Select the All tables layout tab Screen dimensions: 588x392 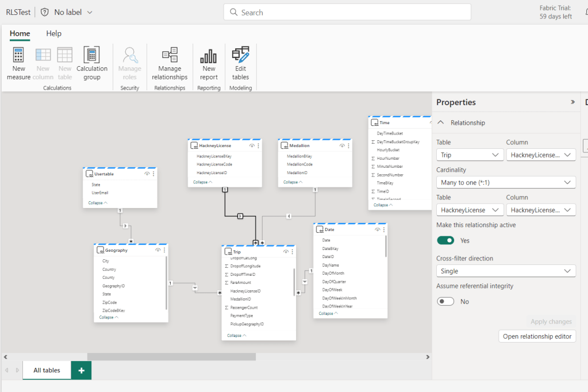pyautogui.click(x=47, y=371)
